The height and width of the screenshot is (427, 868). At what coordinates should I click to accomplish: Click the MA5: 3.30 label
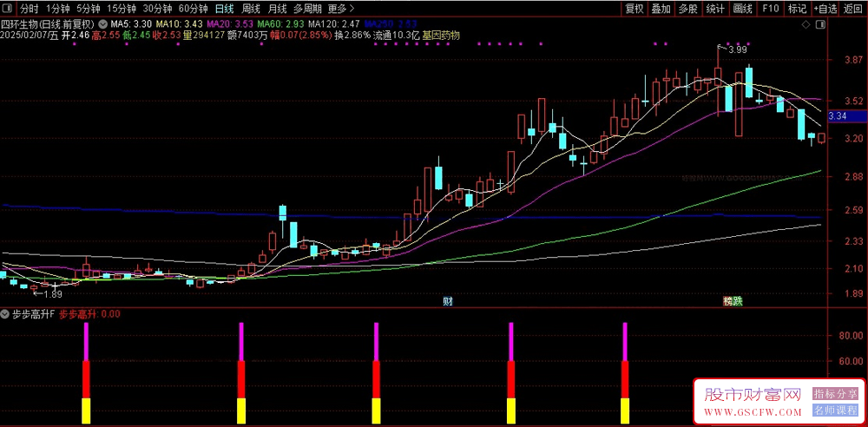pyautogui.click(x=131, y=24)
